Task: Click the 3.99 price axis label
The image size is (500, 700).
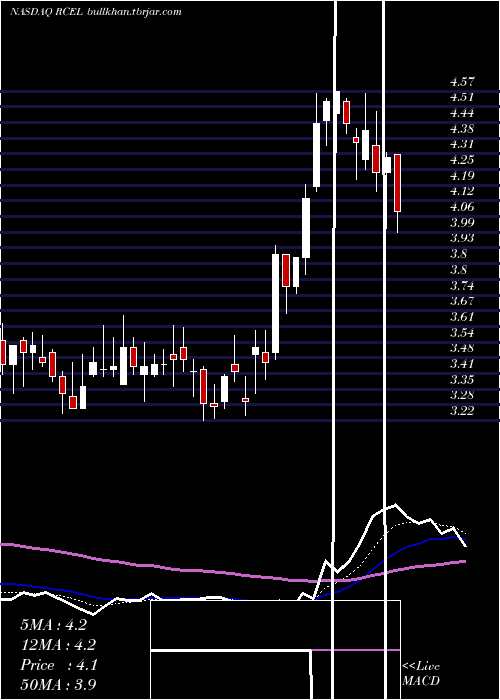Action: [x=462, y=222]
